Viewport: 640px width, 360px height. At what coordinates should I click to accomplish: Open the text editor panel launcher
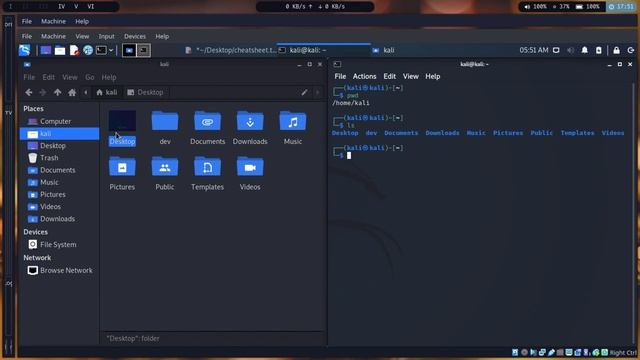pos(74,50)
